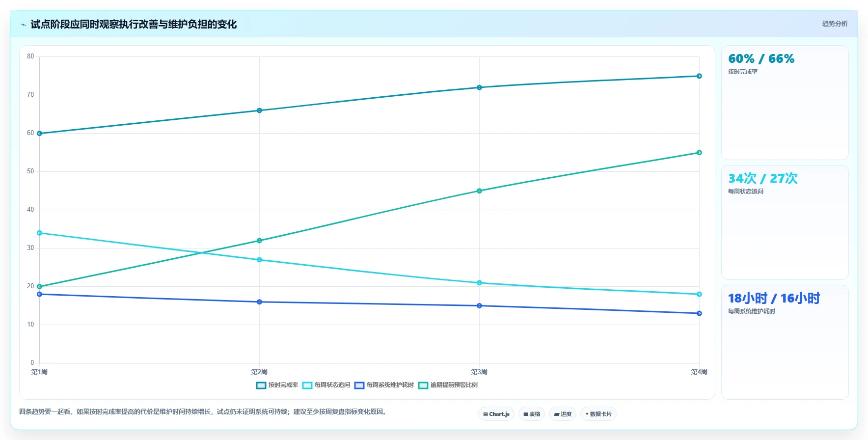Click the 每周系统维护耗时 legend label
Screen dimensions: 868x440
click(x=390, y=385)
